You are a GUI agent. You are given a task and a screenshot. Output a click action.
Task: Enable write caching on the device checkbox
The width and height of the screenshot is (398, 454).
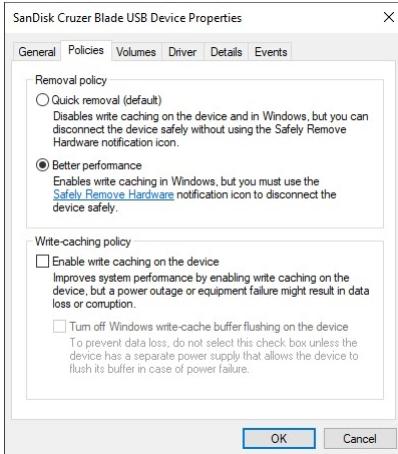42,261
